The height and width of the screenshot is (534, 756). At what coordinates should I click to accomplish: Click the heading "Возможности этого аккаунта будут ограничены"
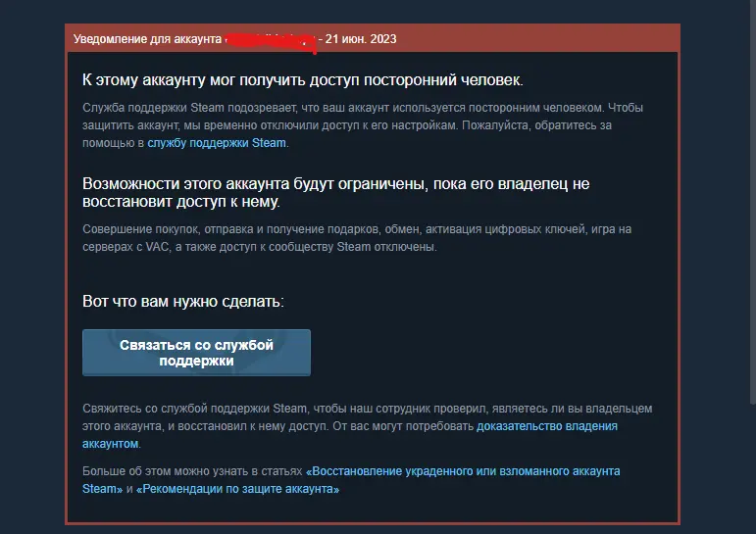336,192
